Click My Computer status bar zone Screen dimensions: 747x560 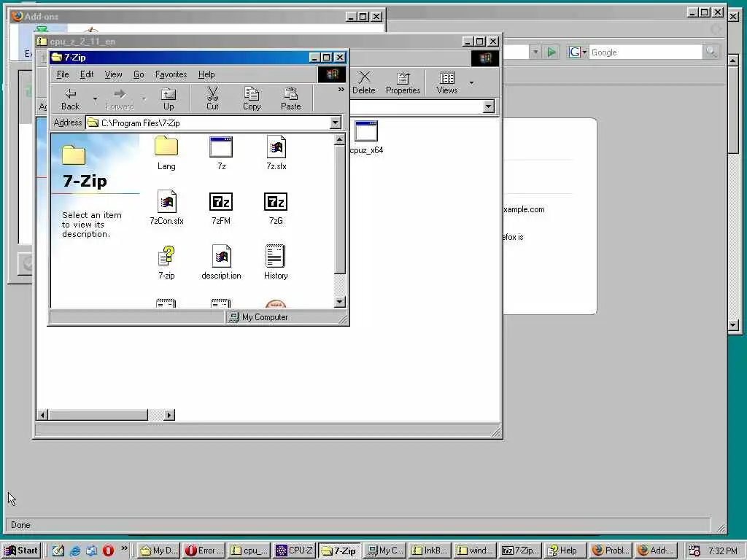tap(281, 317)
